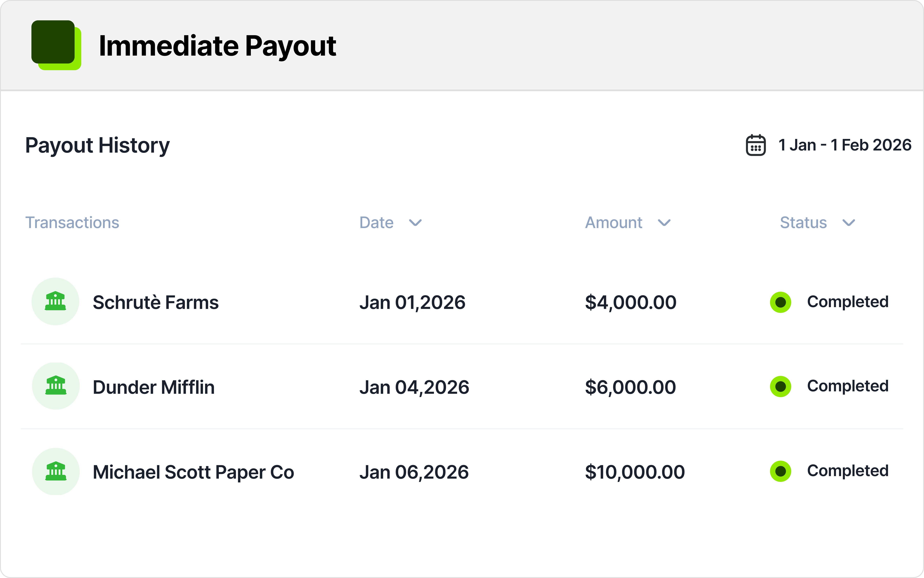924x578 pixels.
Task: Click the Date column header label
Action: [376, 222]
